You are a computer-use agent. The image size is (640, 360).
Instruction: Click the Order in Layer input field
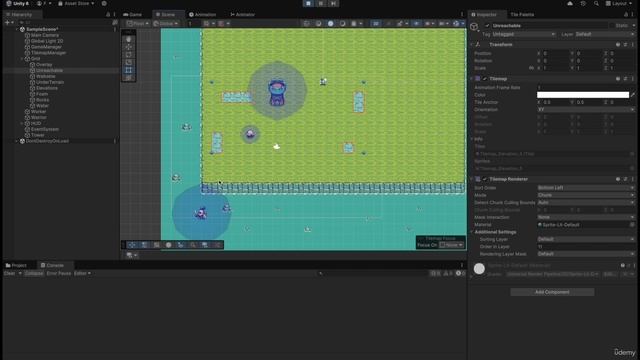[x=586, y=247]
